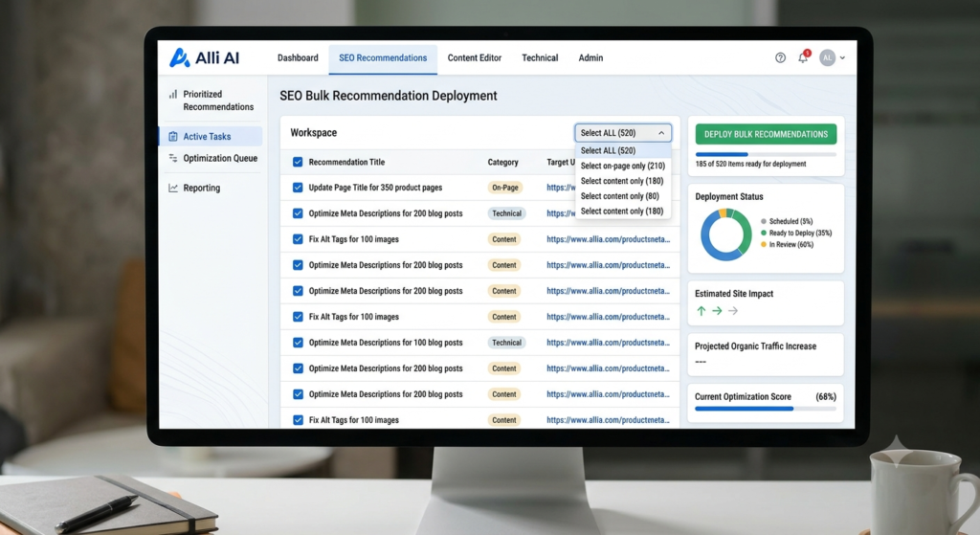Open the Admin tab
This screenshot has height=535, width=980.
point(590,57)
